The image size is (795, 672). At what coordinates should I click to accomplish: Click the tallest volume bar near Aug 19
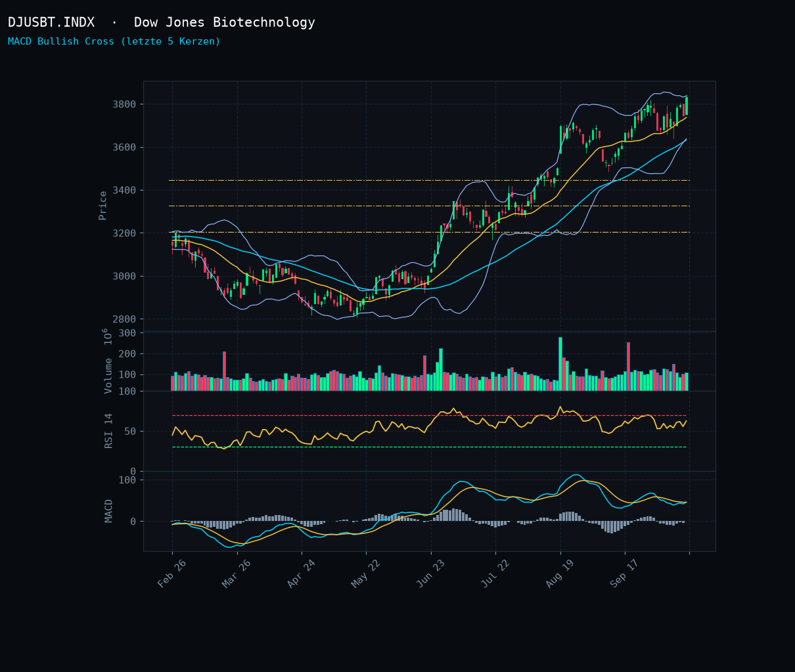(x=560, y=365)
